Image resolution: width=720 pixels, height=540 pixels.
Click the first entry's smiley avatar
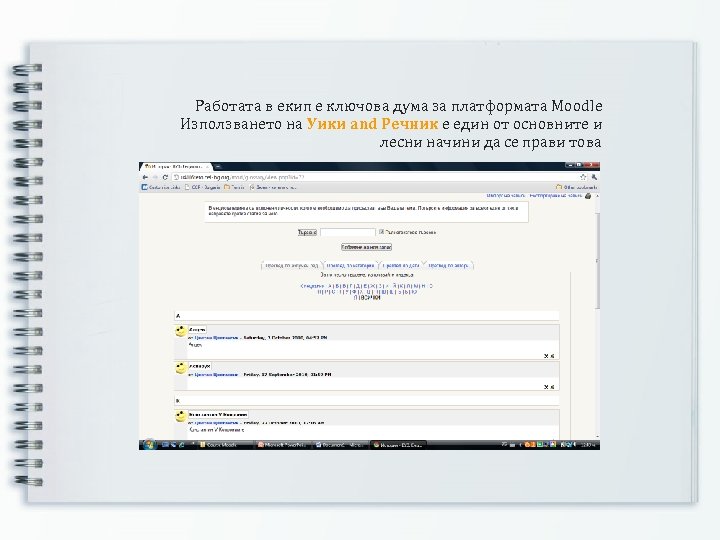[181, 331]
